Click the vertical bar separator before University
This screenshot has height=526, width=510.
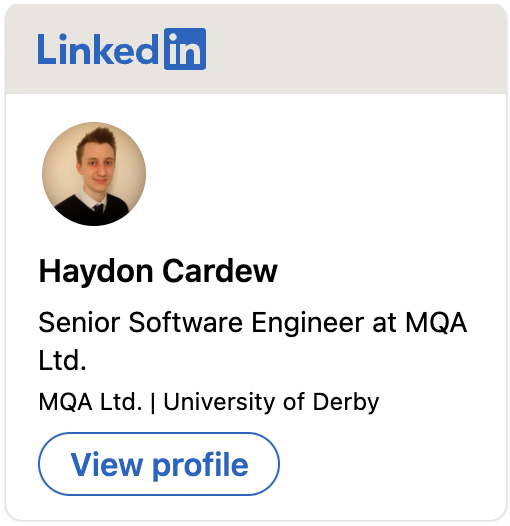tap(153, 402)
